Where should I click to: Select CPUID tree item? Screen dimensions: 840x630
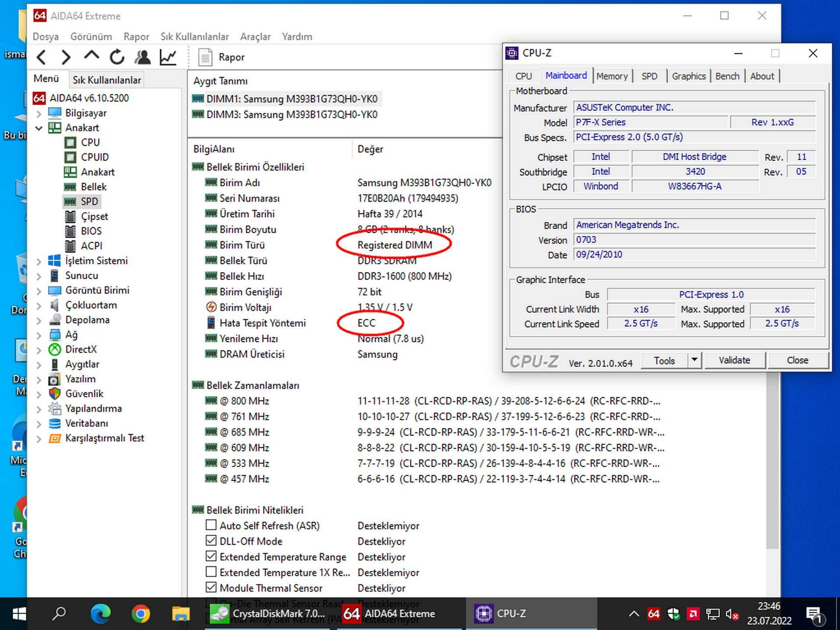pyautogui.click(x=94, y=157)
